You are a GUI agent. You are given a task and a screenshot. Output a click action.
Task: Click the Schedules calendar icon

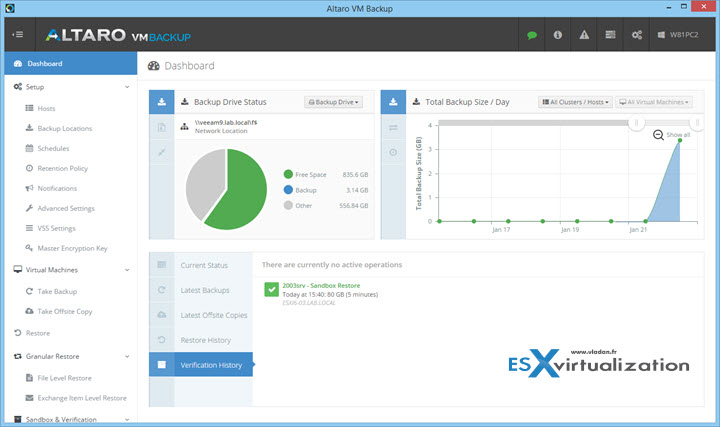tap(29, 148)
